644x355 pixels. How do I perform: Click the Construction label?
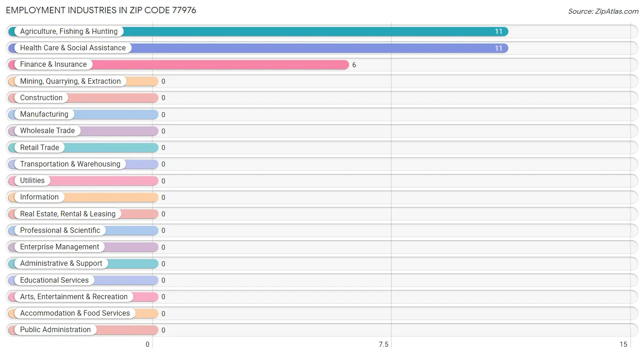(x=41, y=97)
